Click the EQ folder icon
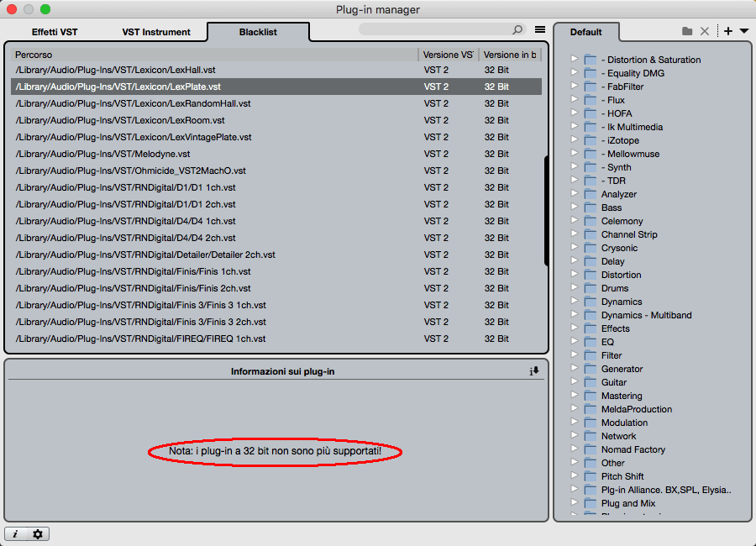The image size is (756, 546). click(591, 342)
